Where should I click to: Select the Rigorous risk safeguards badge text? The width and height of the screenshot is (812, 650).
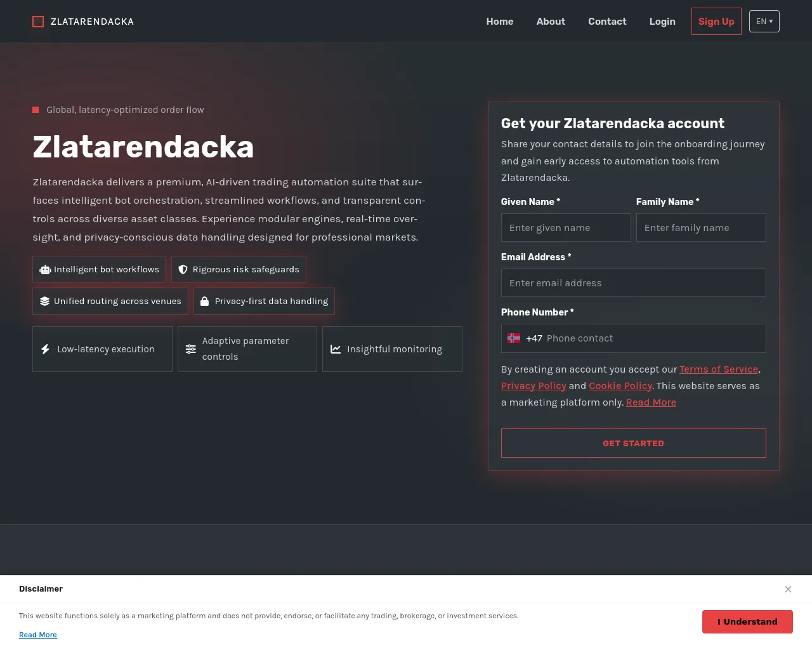click(x=246, y=270)
